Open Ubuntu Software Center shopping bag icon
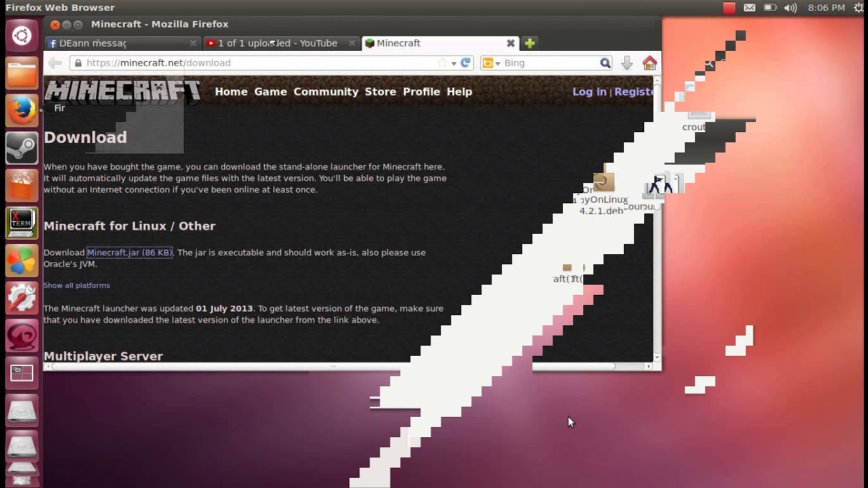868x488 pixels. pos(22,185)
